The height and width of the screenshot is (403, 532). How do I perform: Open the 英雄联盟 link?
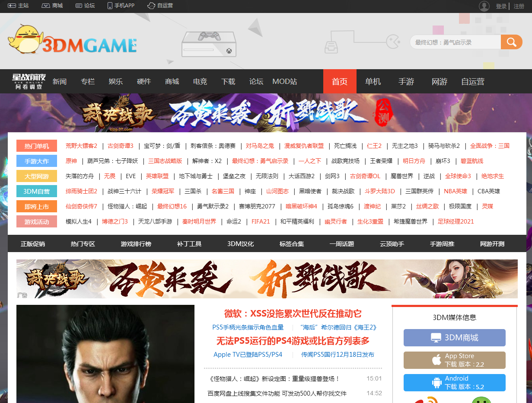click(x=157, y=176)
